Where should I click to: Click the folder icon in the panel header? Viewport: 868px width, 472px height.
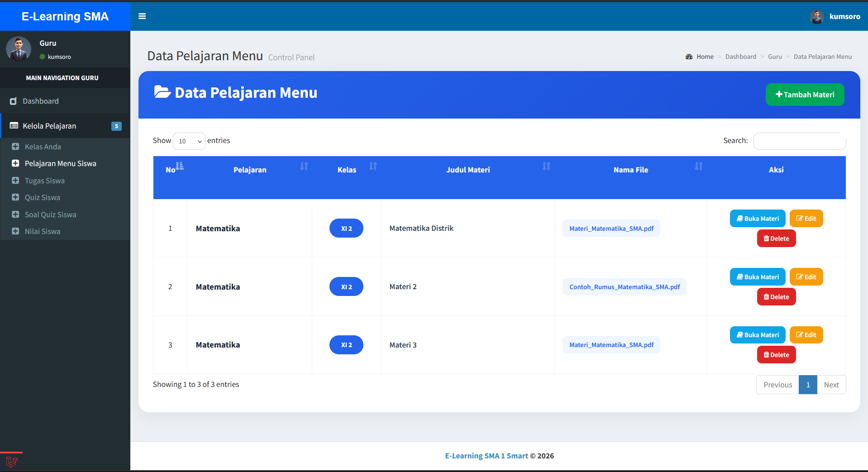click(x=162, y=92)
